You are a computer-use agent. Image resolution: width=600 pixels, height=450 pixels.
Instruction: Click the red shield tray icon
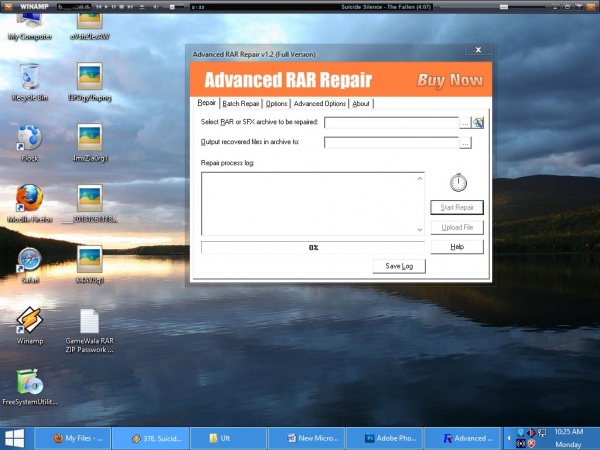click(532, 443)
